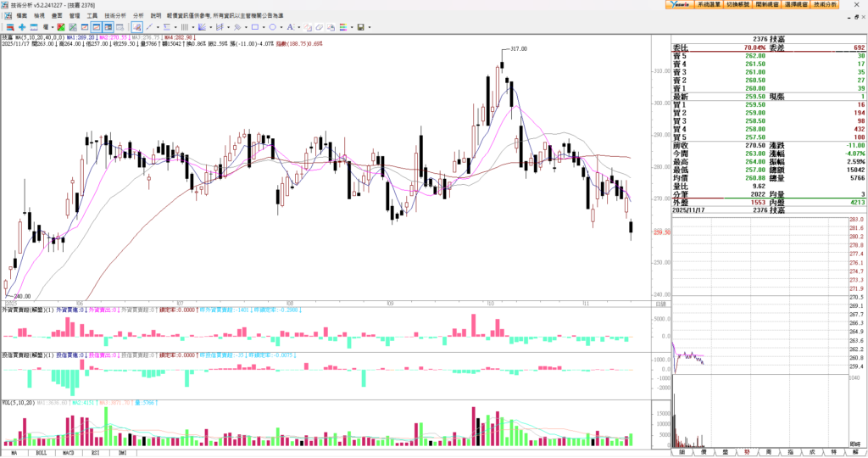Viewport: 868px width, 458px height.
Task: Open dropdown arrow beside save icon
Action: click(x=370, y=27)
